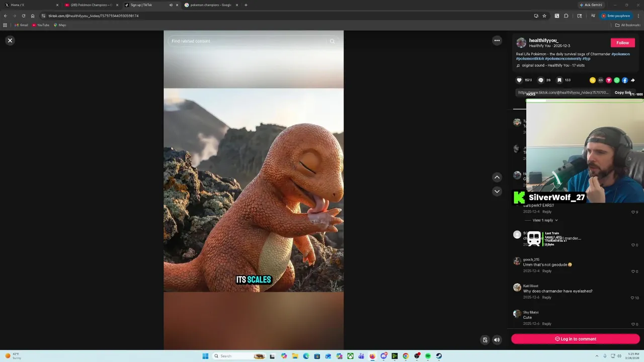
Task: Like Shy Matsi's comment heart
Action: point(633,324)
